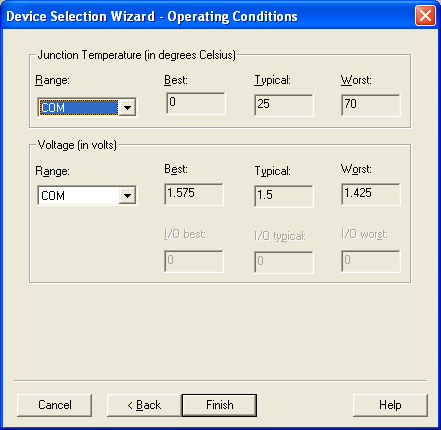Open the Junction Temperature Range dropdown arrow

pos(127,108)
